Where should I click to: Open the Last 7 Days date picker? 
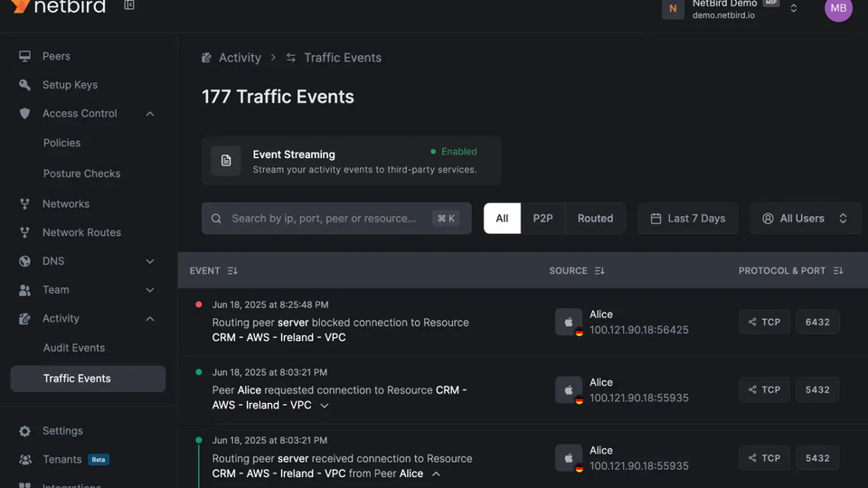point(688,219)
